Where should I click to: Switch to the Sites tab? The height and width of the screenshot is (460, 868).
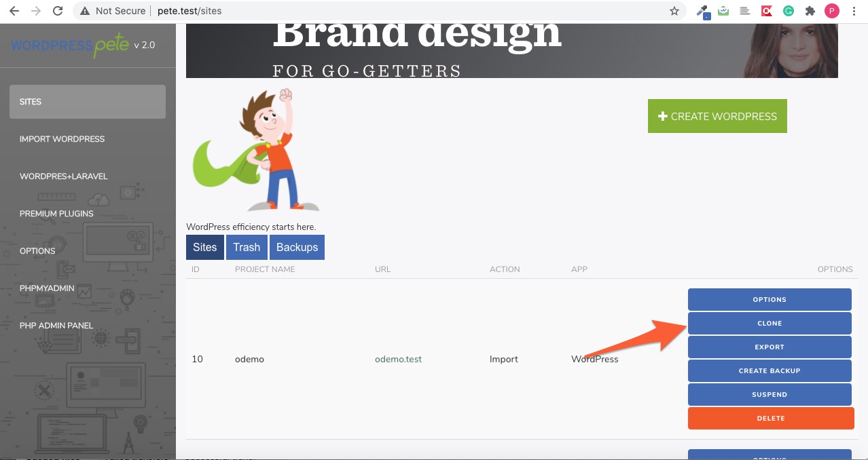tap(204, 247)
